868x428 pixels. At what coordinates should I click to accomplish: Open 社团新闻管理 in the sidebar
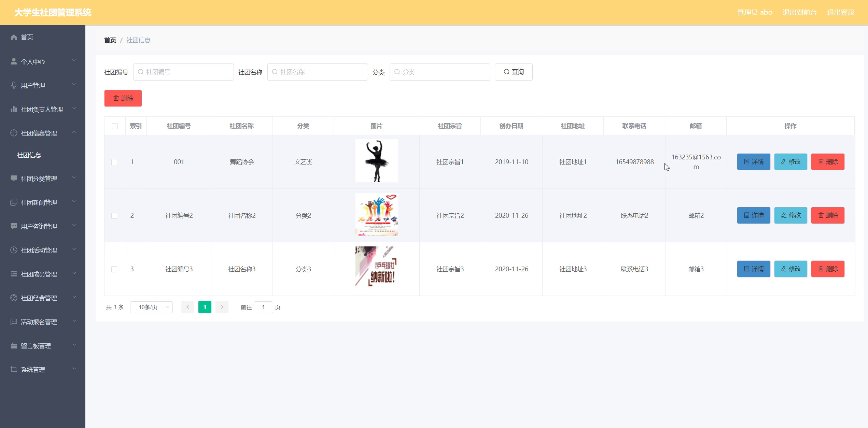(43, 202)
